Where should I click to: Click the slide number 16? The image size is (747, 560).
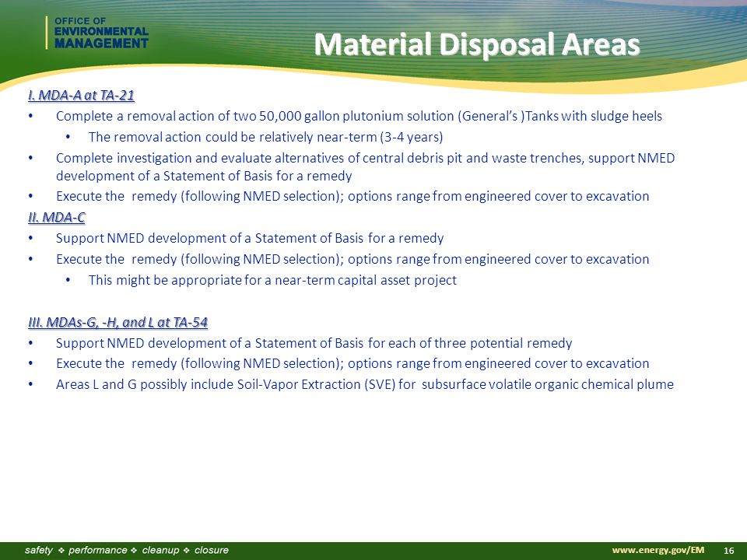728,551
